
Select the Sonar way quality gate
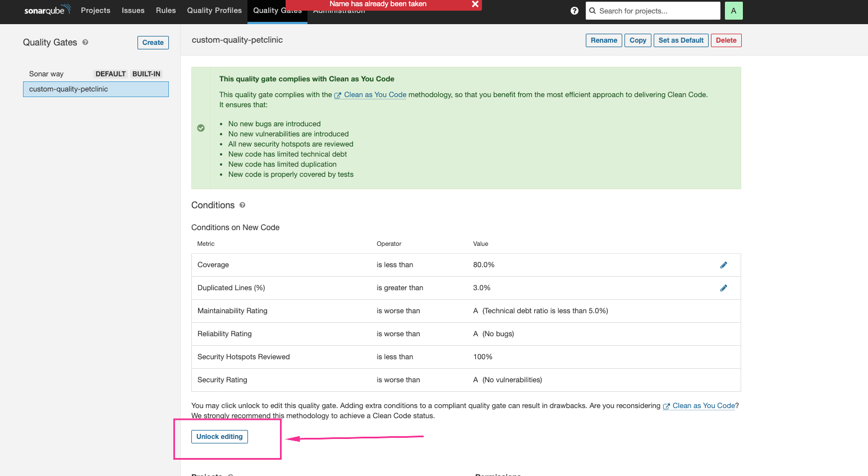click(47, 74)
